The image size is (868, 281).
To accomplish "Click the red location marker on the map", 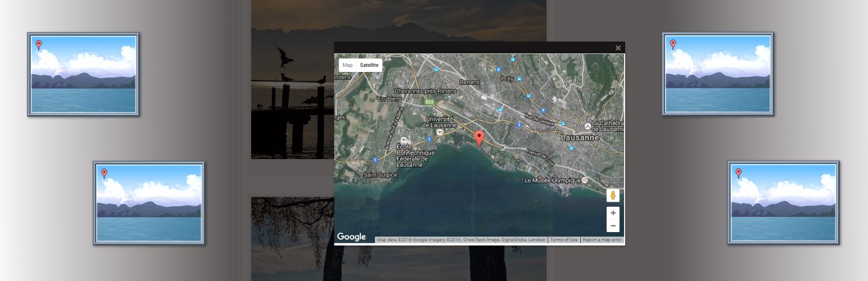I will (479, 137).
